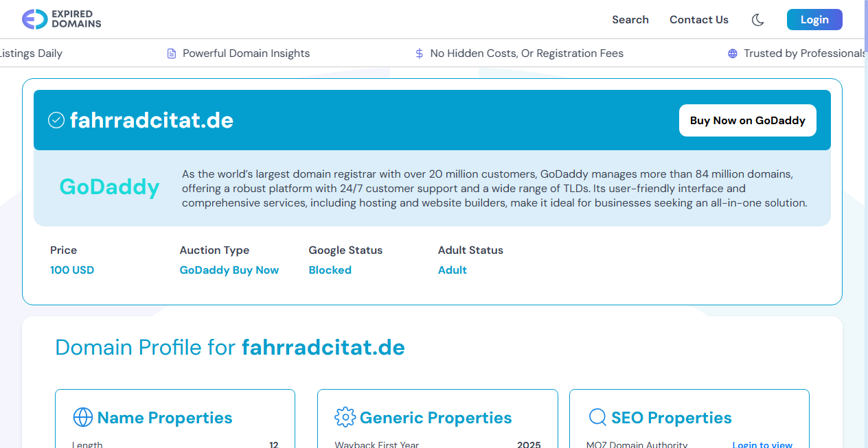Click the fahrradcitat.de header domain title

pyautogui.click(x=151, y=121)
